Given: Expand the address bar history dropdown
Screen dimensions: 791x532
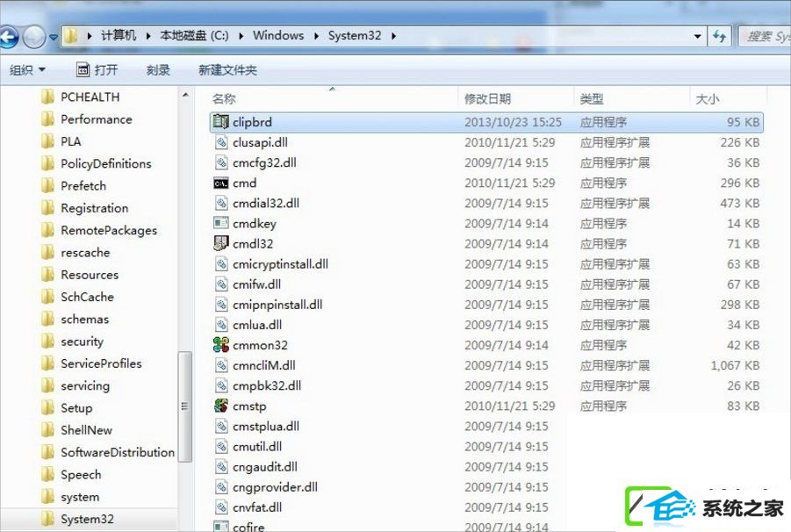Looking at the screenshot, I should [x=698, y=37].
